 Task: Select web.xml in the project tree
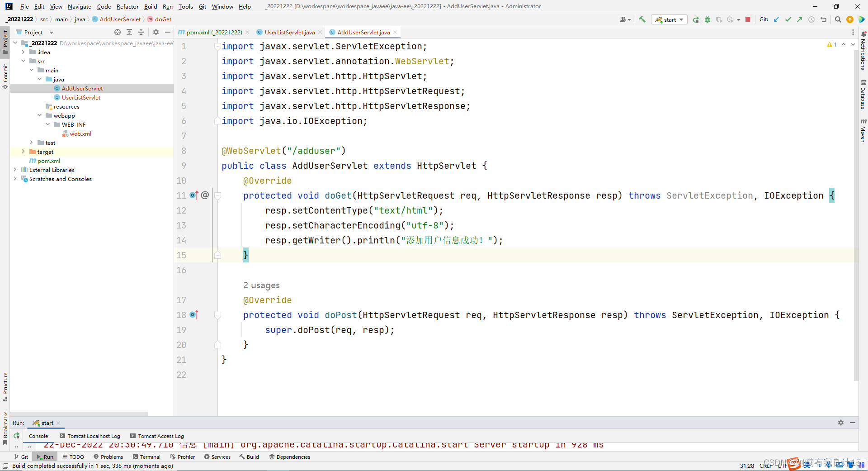tap(80, 133)
